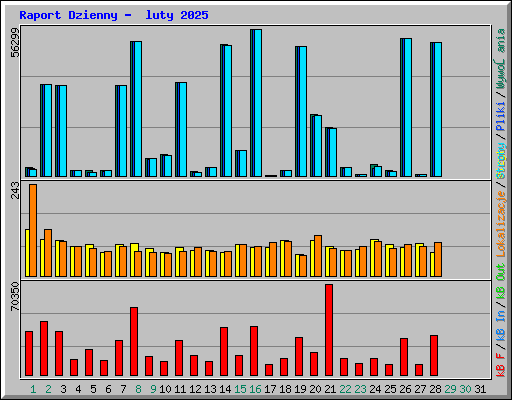Click day label 5 on the axis
512x400 pixels.
(x=93, y=389)
